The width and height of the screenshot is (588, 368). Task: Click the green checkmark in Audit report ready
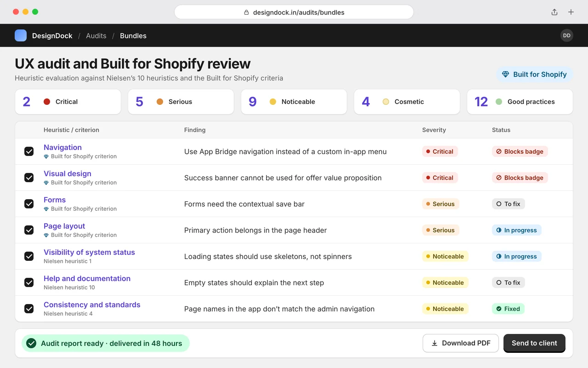click(x=31, y=343)
